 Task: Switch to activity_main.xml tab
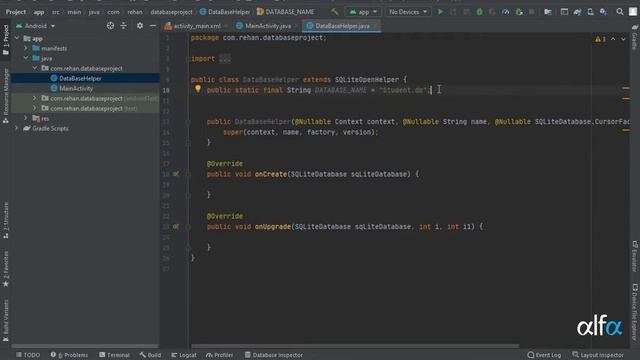pyautogui.click(x=193, y=26)
